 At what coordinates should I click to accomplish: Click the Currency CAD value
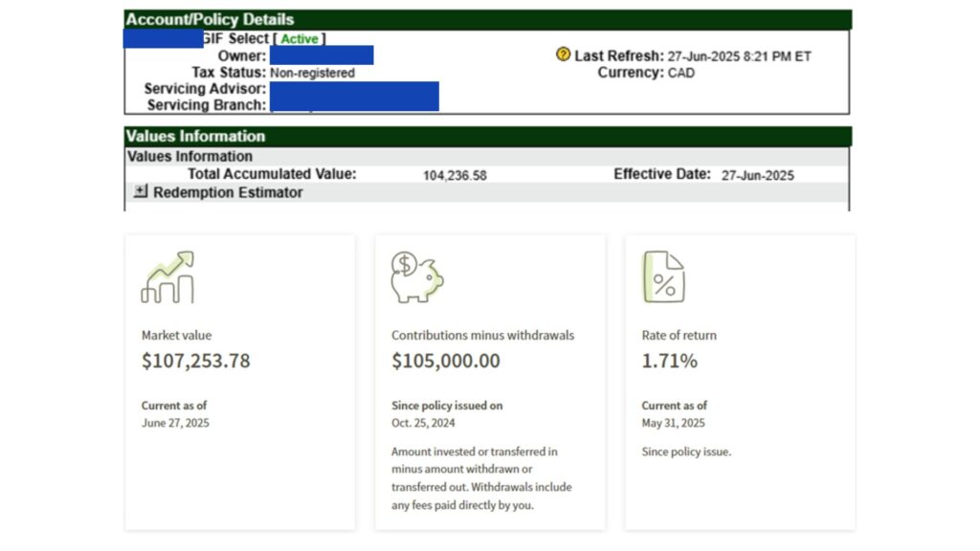point(680,73)
